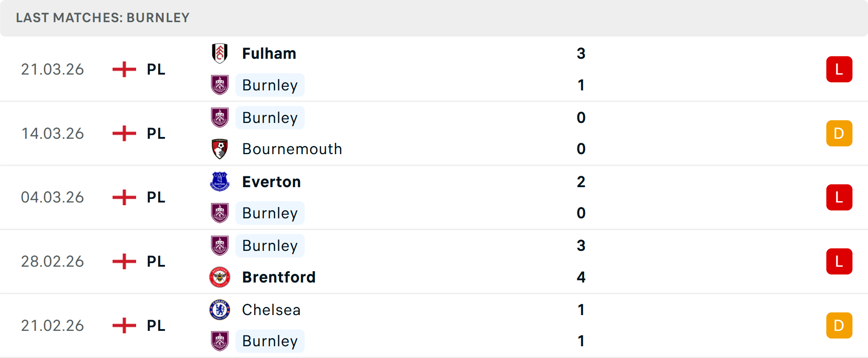Click the L badge on the Brentford row
868x358 pixels.
pos(839,261)
